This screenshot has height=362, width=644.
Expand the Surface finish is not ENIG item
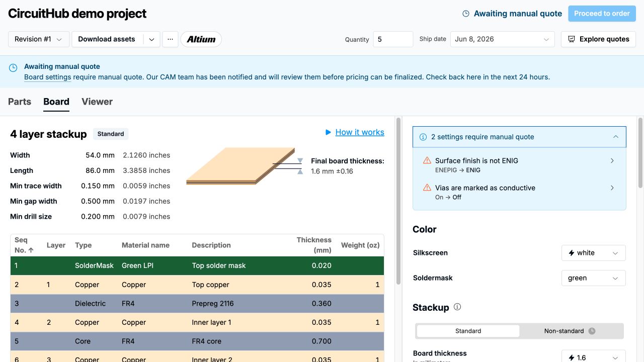[519, 164]
